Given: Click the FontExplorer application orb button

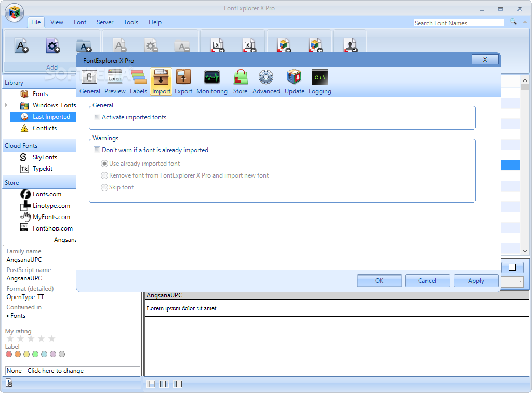Looking at the screenshot, I should pos(14,12).
